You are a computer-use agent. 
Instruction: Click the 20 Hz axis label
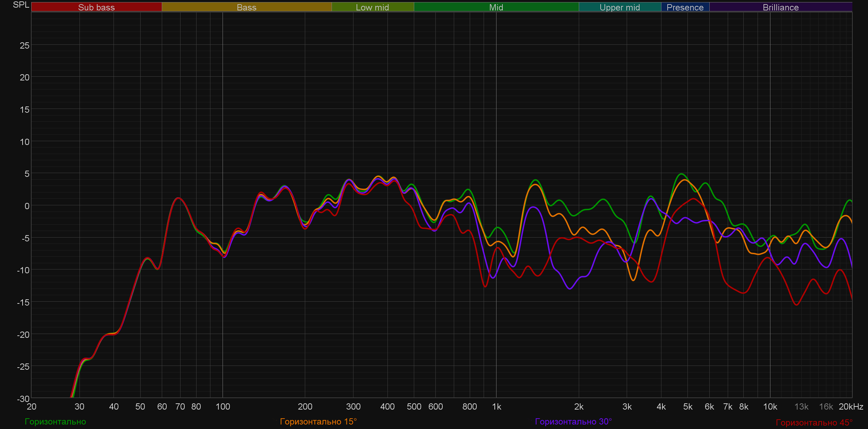point(31,407)
